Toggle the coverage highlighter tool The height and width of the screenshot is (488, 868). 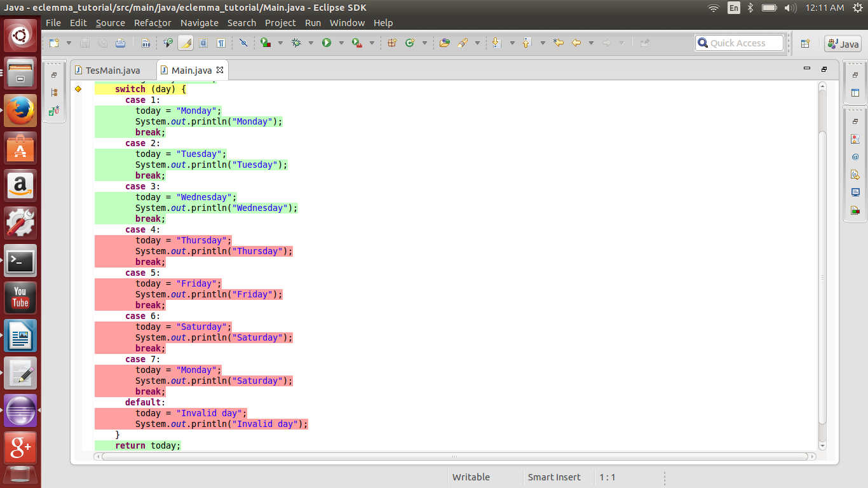185,43
